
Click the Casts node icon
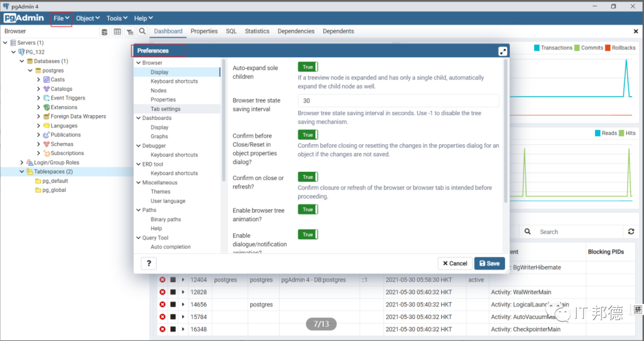point(47,80)
